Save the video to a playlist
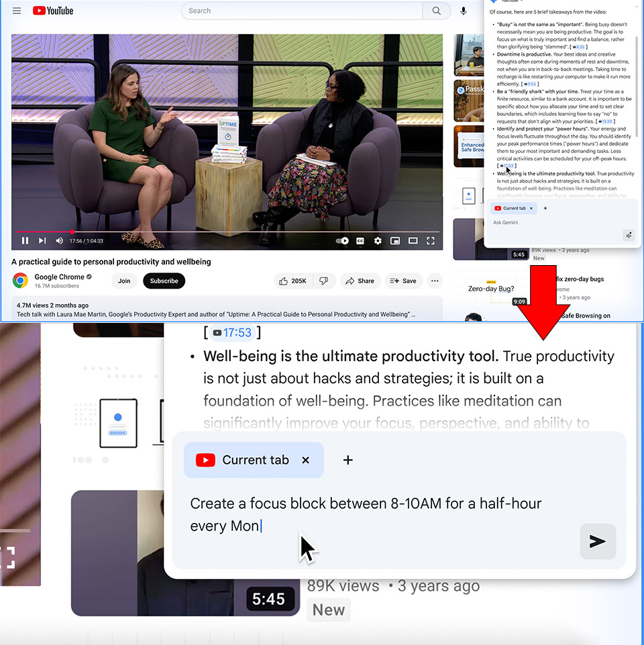644x645 pixels. [403, 281]
